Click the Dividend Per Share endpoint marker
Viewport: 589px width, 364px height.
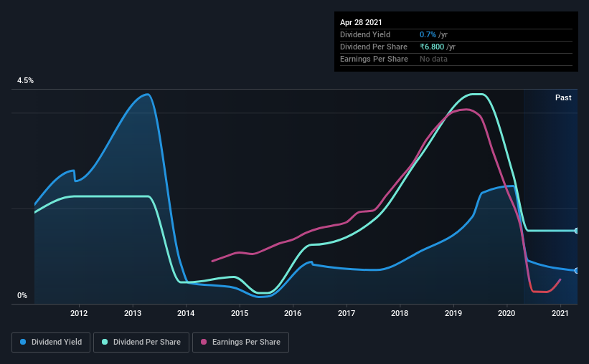pyautogui.click(x=577, y=231)
